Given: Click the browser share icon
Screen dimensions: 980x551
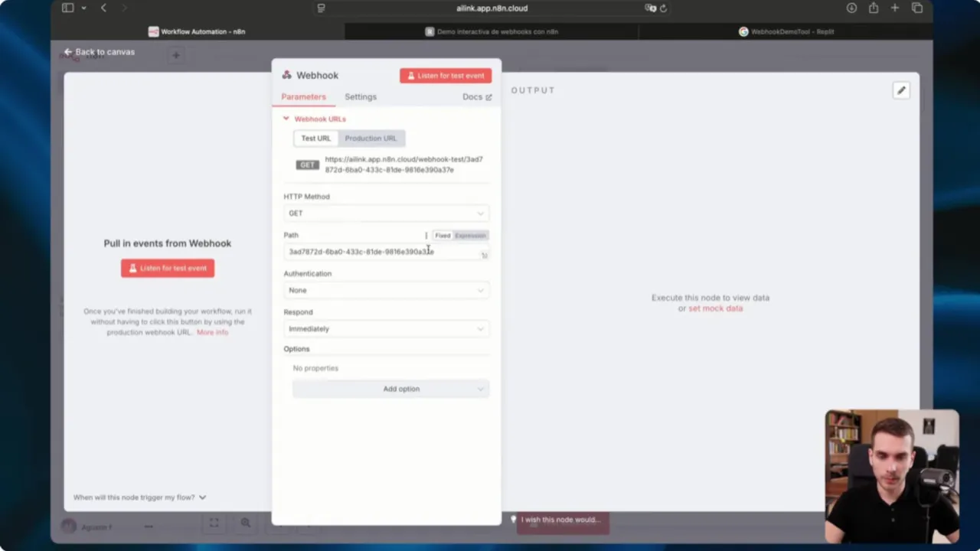Looking at the screenshot, I should 874,8.
